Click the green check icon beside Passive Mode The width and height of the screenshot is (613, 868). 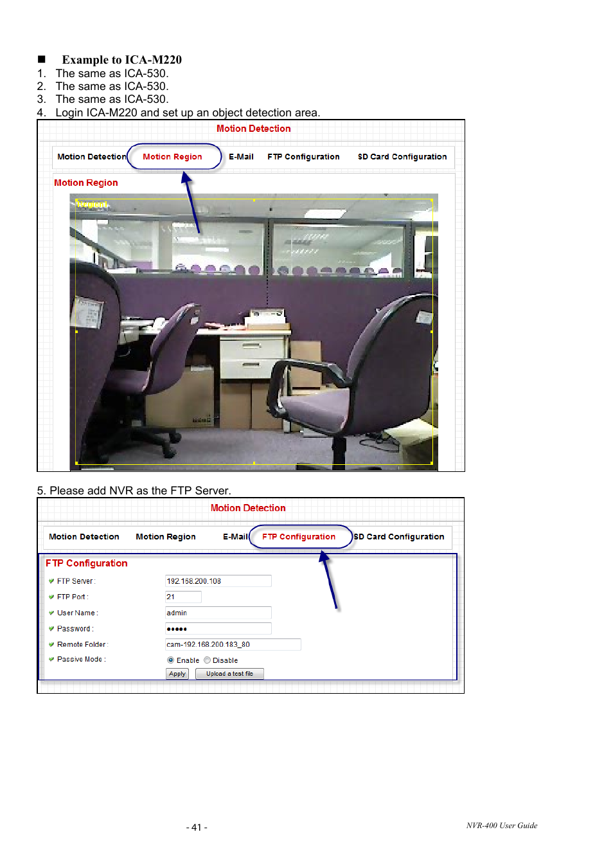[51, 660]
